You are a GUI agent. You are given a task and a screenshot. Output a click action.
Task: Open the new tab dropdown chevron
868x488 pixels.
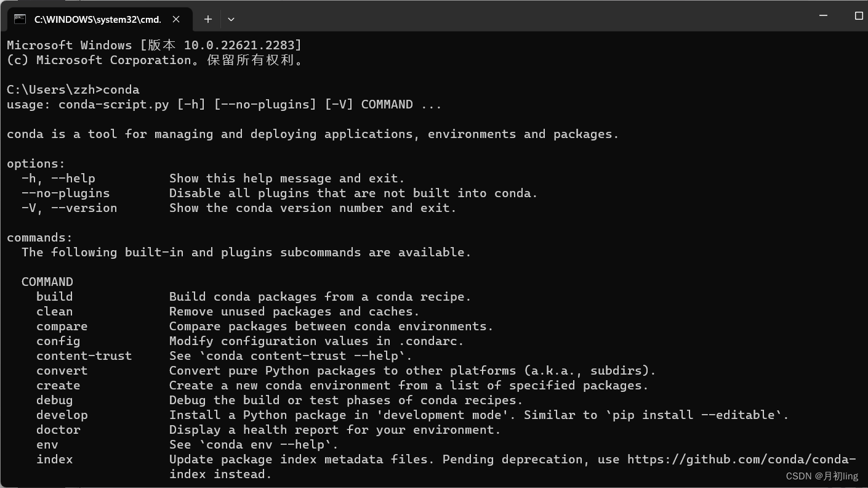(231, 19)
